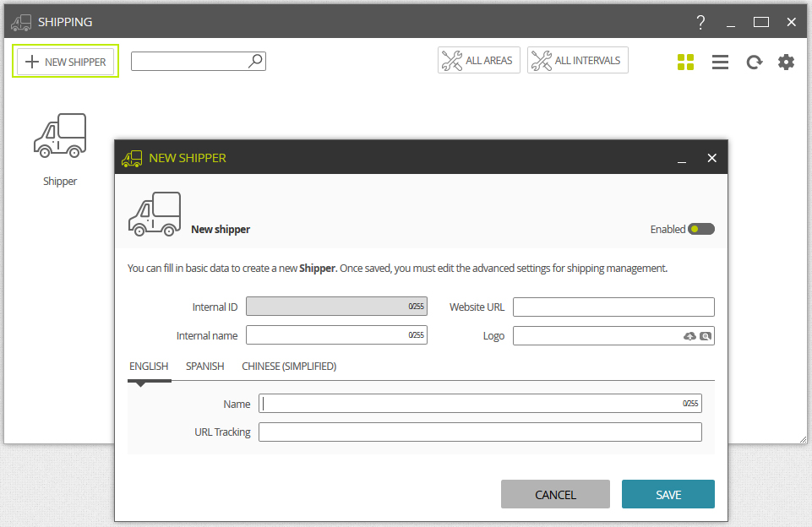Click the SAVE button
Screen dimensions: 812x527
click(x=668, y=494)
